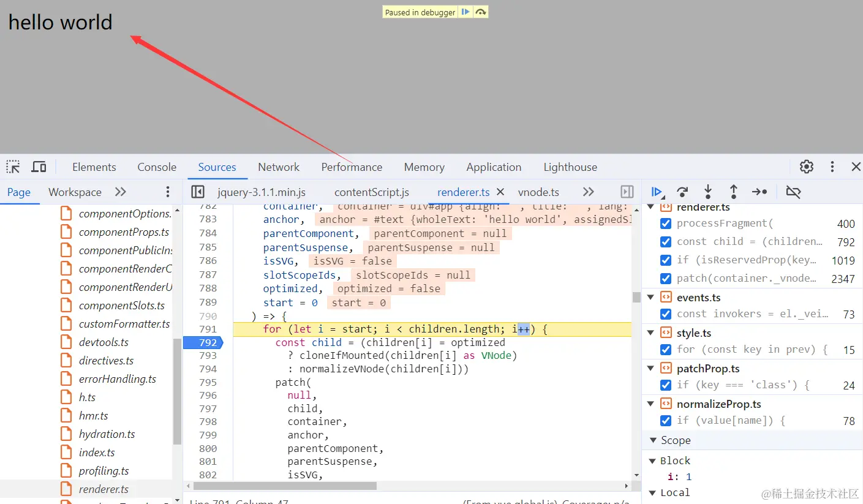Switch to the Console tab
This screenshot has height=504, width=863.
click(157, 167)
